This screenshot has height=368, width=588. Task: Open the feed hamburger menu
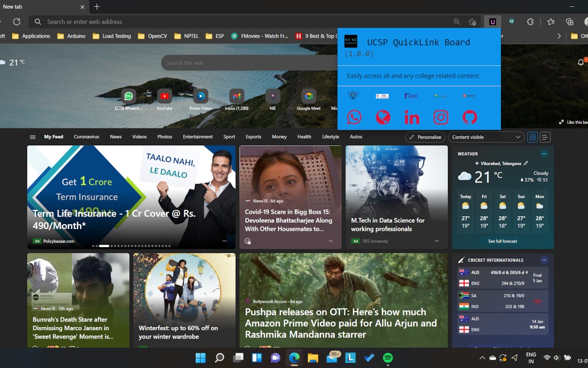pyautogui.click(x=33, y=137)
